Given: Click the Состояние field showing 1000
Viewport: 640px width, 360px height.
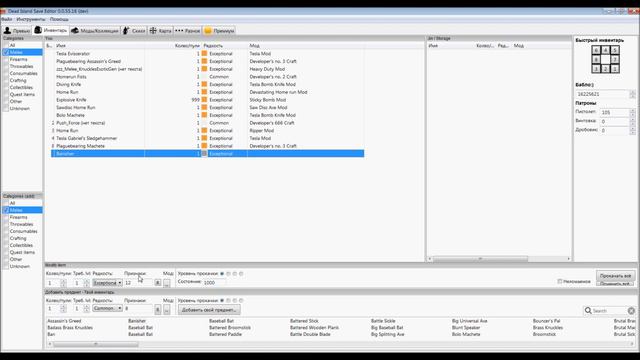Looking at the screenshot, I should 214,282.
